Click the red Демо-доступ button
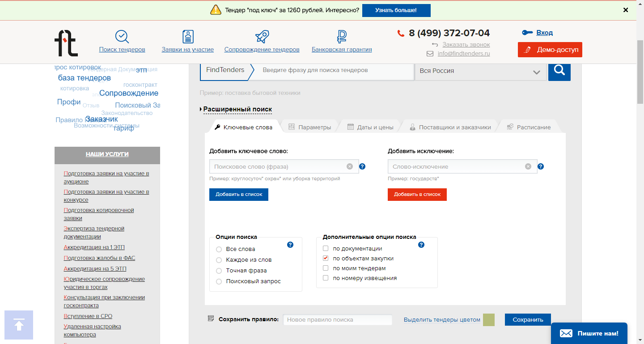 [550, 50]
